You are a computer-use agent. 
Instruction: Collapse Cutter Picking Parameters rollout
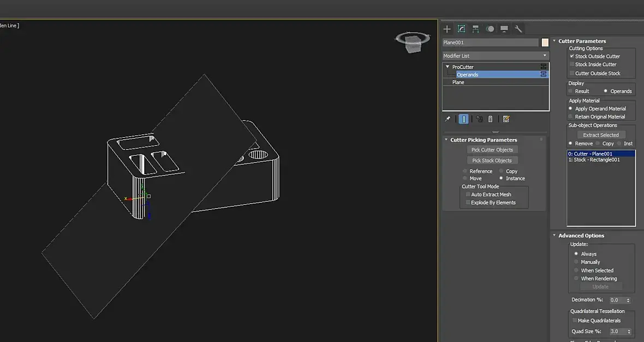tap(446, 140)
